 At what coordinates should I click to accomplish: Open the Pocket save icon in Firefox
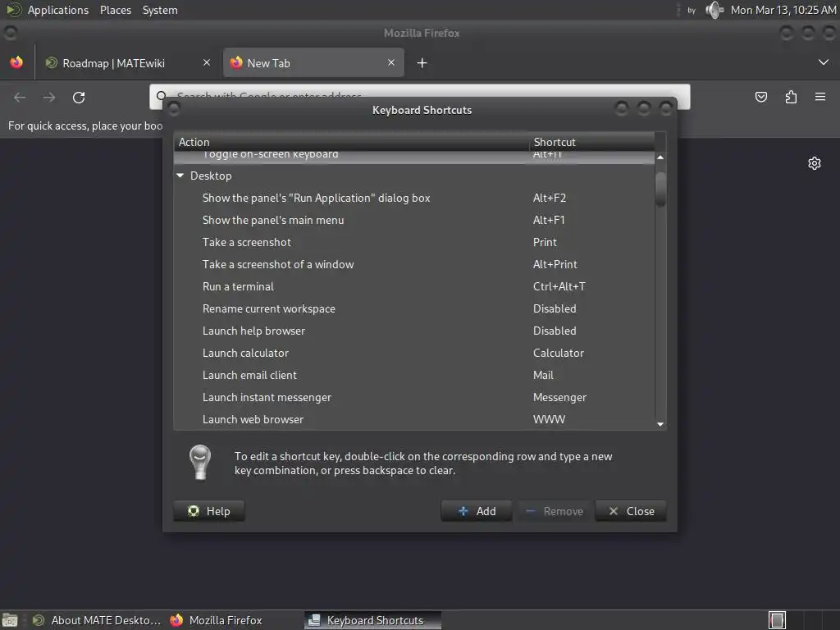pos(760,97)
